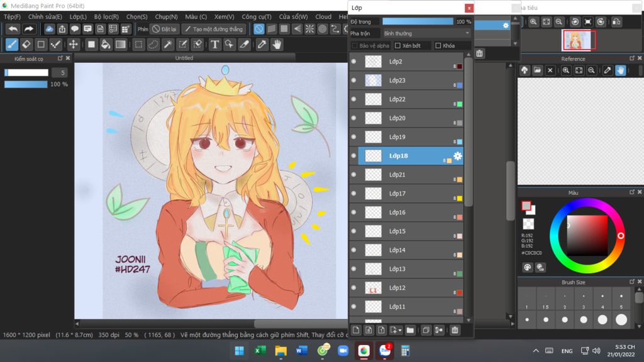Select the Lớp17 layer
Viewport: 644px width, 362px height.
(x=411, y=194)
